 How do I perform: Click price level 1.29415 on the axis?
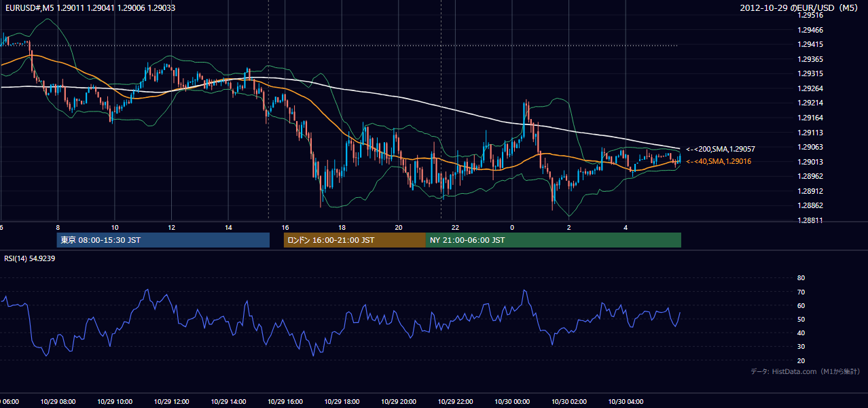(810, 45)
